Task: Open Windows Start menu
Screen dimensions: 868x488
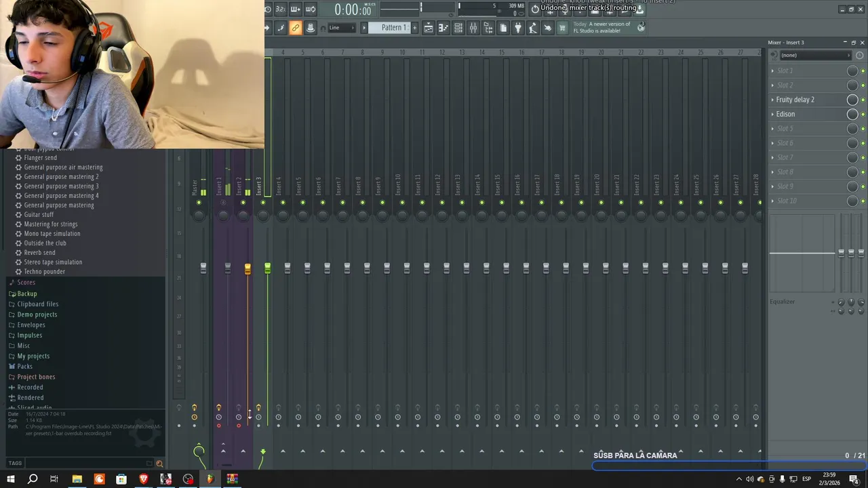Action: 10,479
